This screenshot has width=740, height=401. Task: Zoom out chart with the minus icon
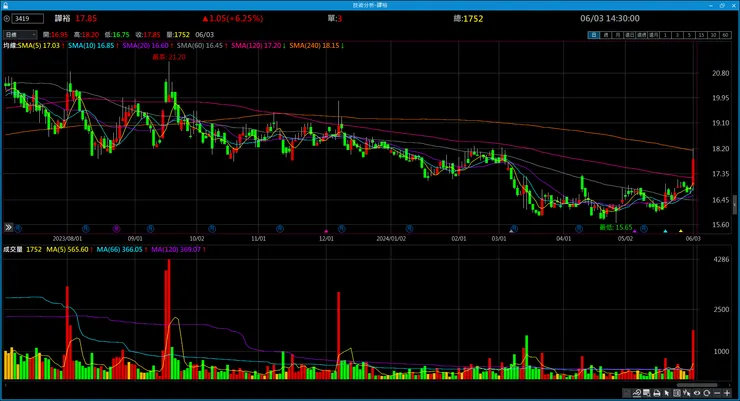(x=717, y=393)
